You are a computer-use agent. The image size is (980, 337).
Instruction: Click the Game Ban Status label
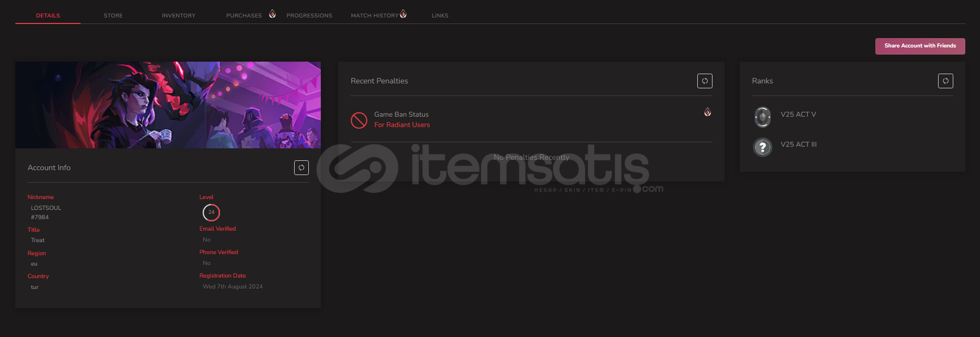click(401, 115)
